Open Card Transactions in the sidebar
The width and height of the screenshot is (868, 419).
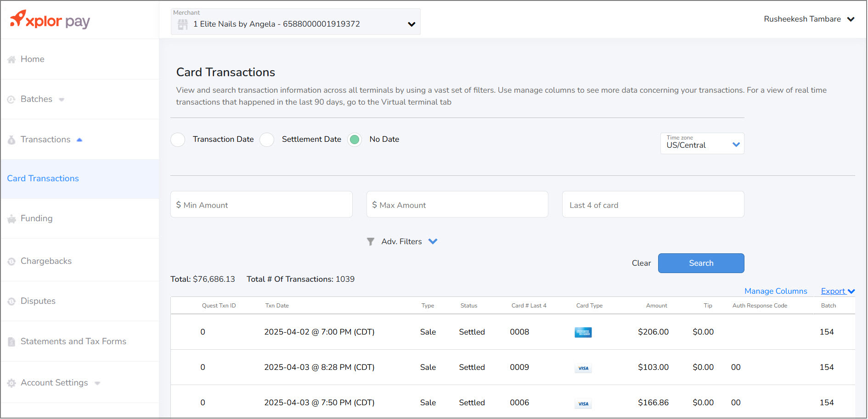43,179
